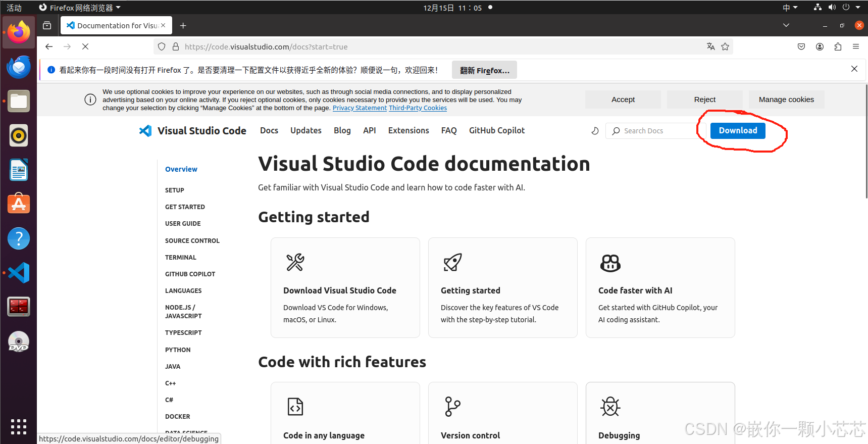Open the input method indicator menu
868x444 pixels.
(790, 8)
